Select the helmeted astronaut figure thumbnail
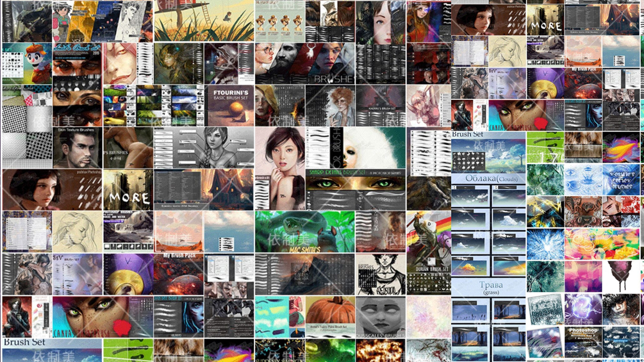The image size is (644, 362). click(x=229, y=63)
